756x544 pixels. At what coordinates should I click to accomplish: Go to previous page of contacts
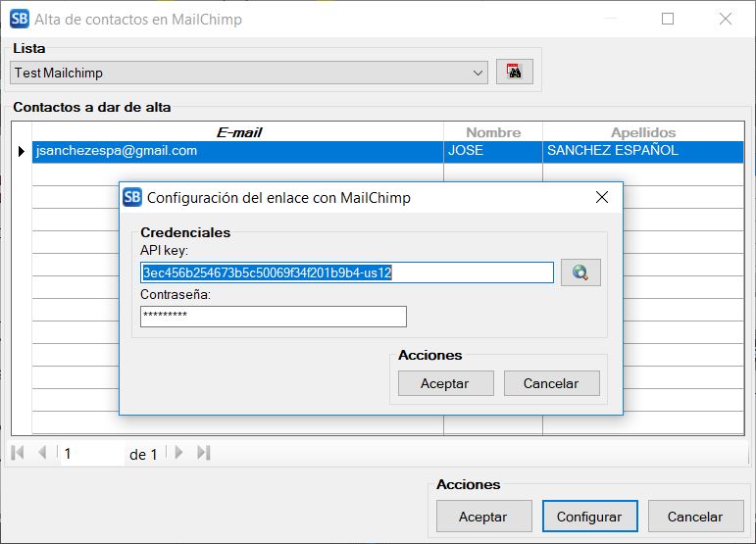point(42,453)
